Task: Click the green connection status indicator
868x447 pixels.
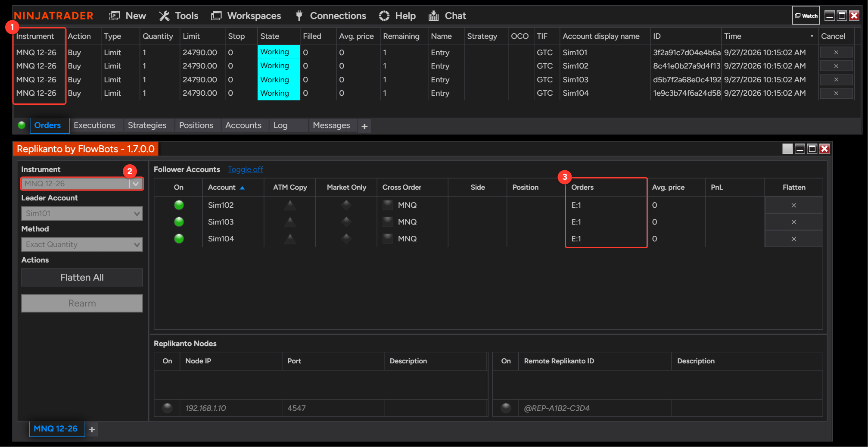Action: tap(22, 125)
